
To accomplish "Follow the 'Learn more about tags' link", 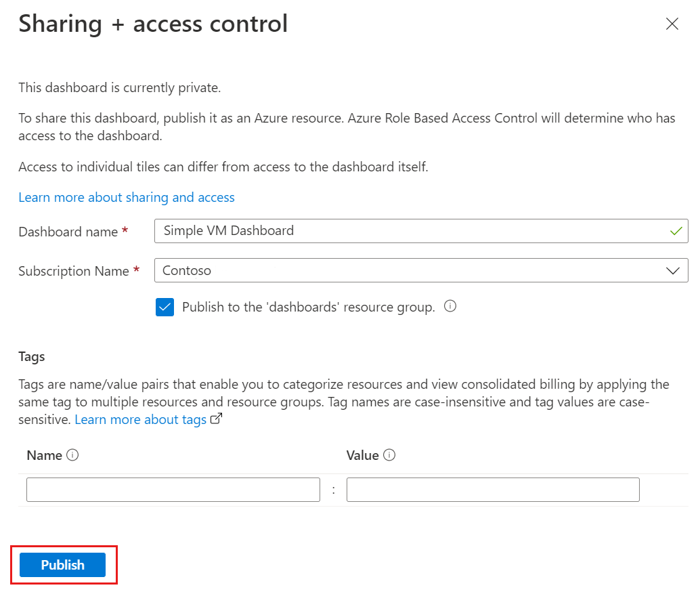I will coord(140,419).
